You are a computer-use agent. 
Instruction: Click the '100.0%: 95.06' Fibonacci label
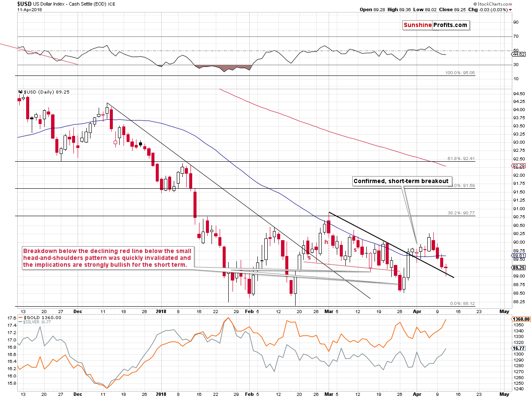point(460,73)
